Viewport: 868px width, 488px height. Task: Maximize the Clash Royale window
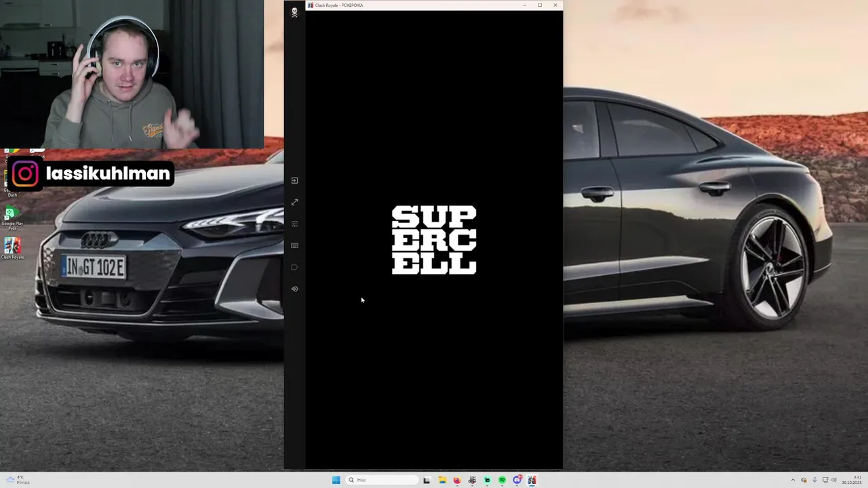(540, 5)
